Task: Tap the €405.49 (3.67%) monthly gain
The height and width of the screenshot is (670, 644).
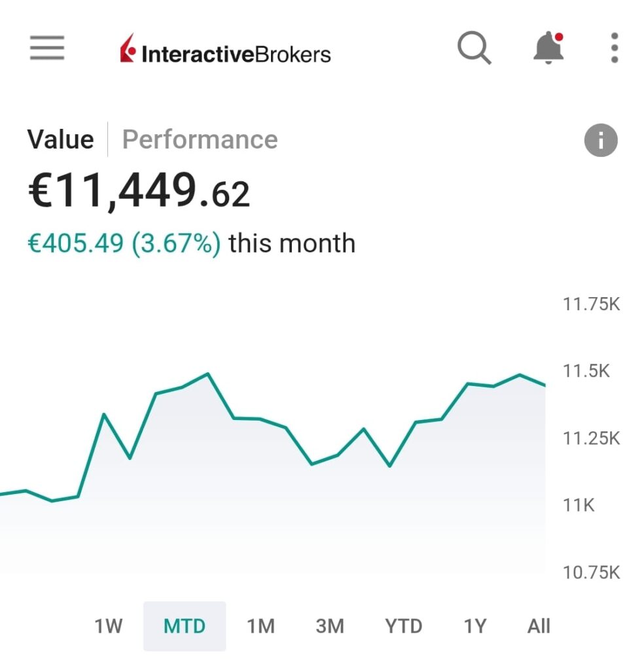Action: coord(124,243)
